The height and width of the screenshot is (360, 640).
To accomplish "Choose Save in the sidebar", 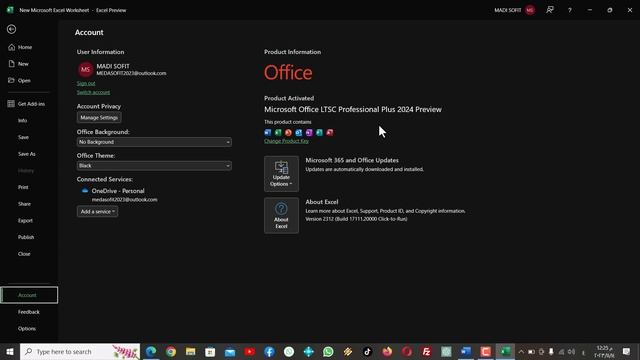I will tap(23, 137).
